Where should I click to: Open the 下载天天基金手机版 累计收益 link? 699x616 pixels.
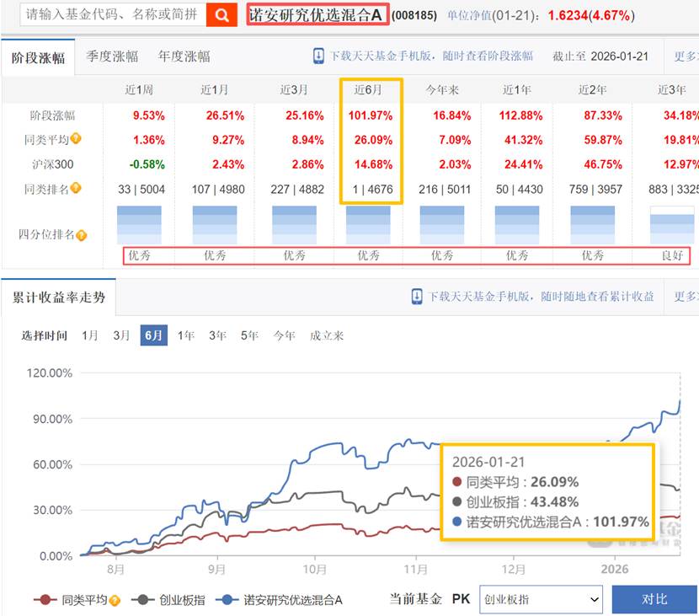(541, 296)
